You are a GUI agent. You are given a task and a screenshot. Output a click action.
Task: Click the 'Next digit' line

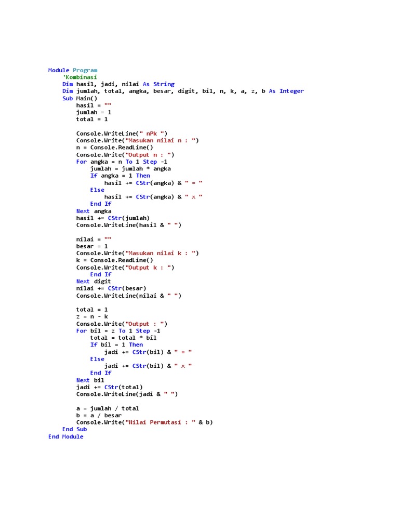coord(94,281)
